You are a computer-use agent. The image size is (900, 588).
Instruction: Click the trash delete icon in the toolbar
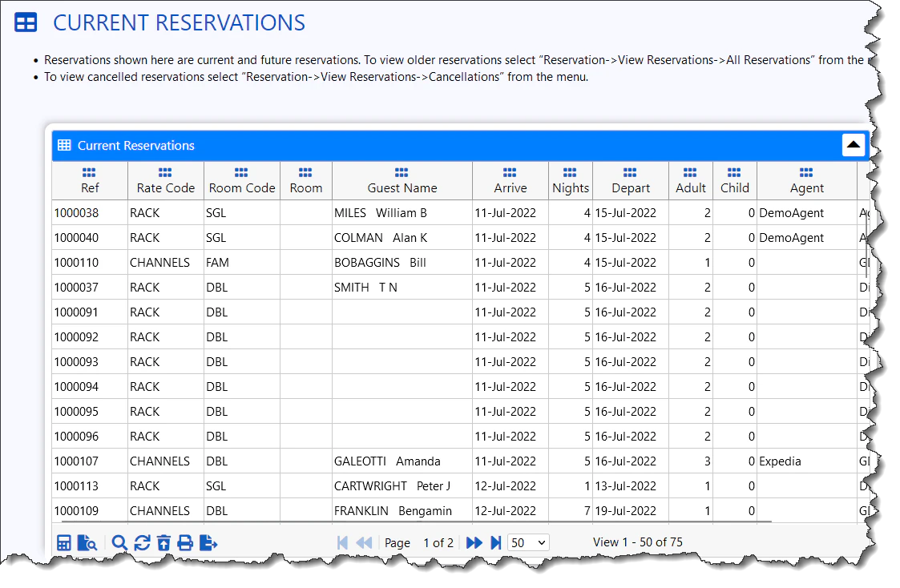pos(164,542)
